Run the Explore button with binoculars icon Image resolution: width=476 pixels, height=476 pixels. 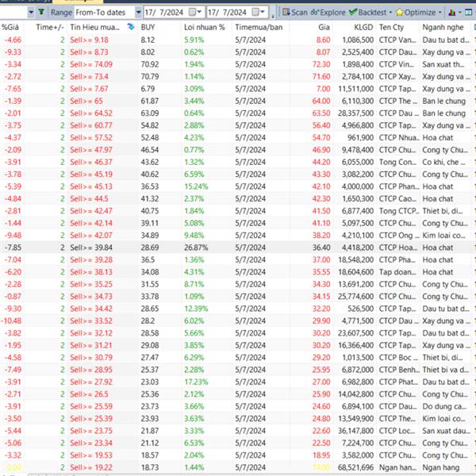[328, 13]
